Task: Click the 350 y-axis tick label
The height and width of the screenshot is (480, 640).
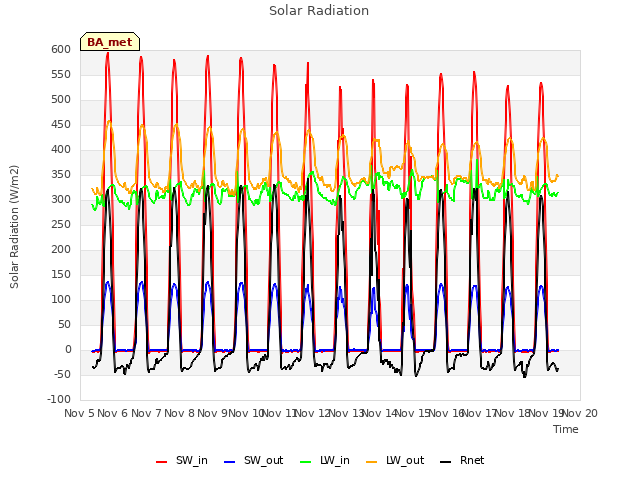Action: point(61,175)
